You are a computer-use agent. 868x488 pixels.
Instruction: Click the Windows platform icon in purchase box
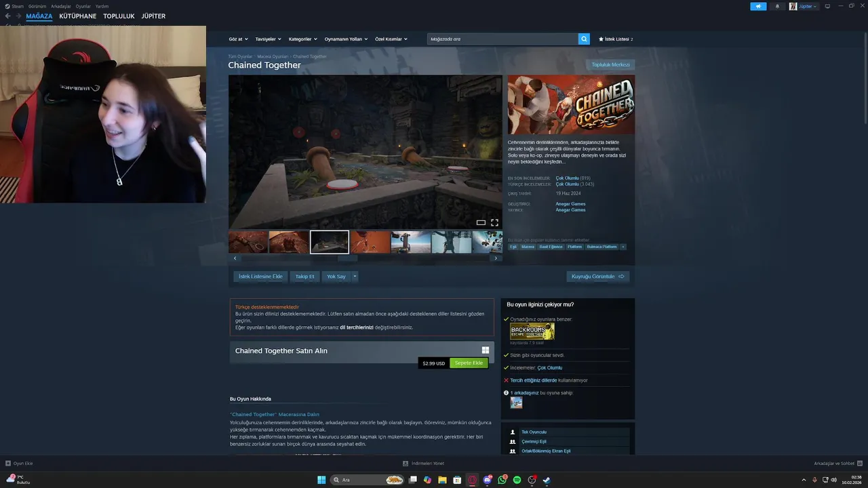[x=486, y=350]
